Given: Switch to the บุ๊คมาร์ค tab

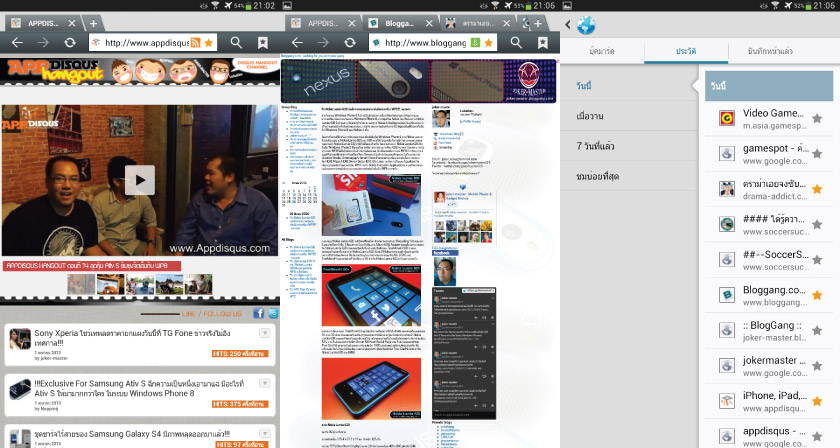Looking at the screenshot, I should click(602, 51).
